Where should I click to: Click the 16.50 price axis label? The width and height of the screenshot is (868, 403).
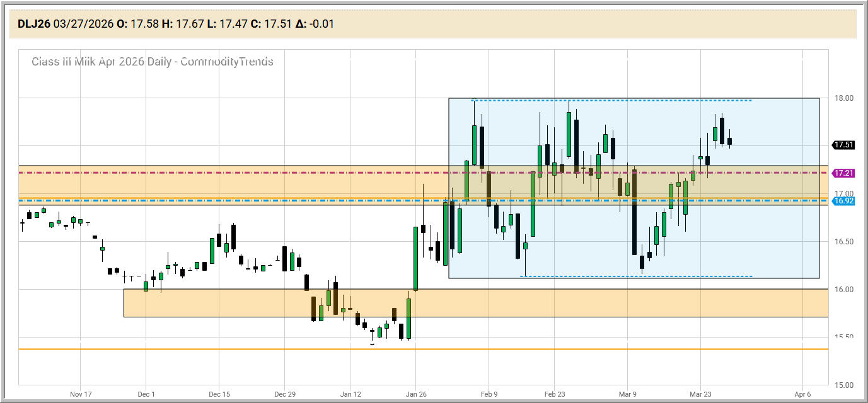(845, 242)
